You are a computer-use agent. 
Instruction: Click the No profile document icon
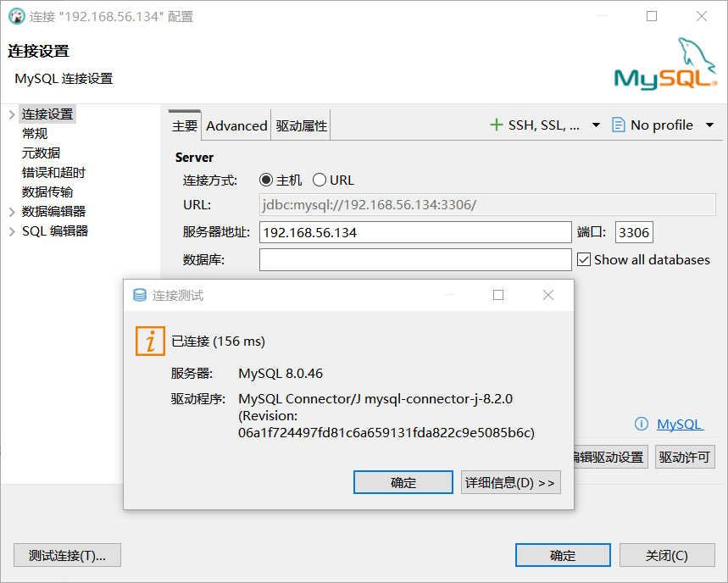618,125
